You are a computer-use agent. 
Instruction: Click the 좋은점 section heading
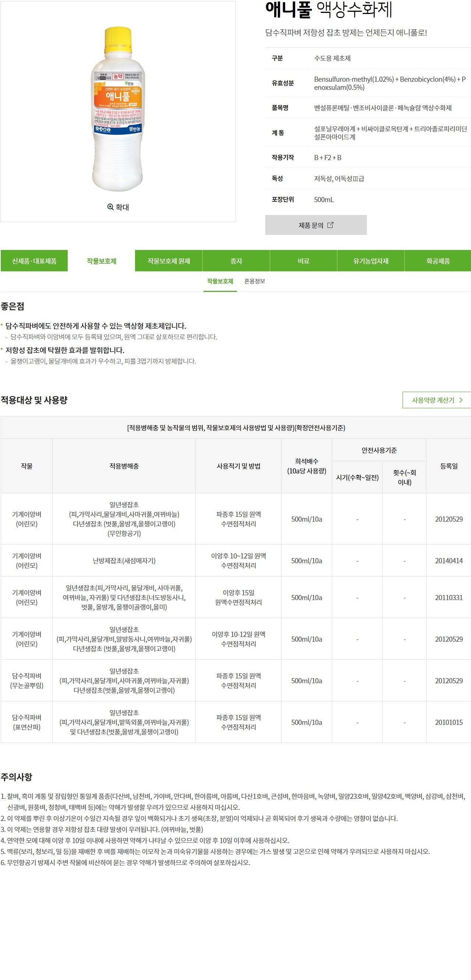point(13,306)
